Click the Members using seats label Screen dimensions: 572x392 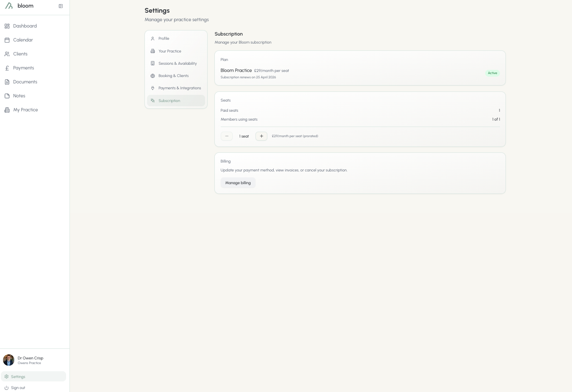click(x=239, y=119)
